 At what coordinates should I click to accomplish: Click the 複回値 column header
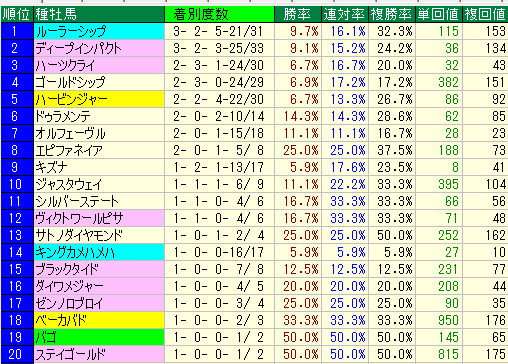485,14
